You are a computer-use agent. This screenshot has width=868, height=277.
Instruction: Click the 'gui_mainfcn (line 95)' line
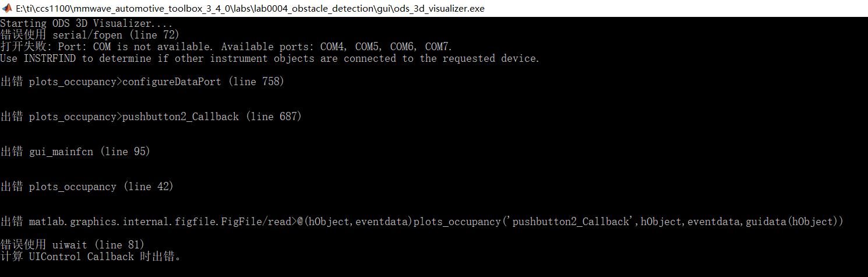tap(89, 152)
